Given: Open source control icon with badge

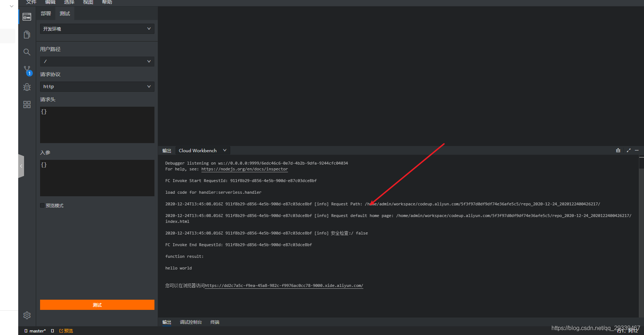Looking at the screenshot, I should coord(28,71).
